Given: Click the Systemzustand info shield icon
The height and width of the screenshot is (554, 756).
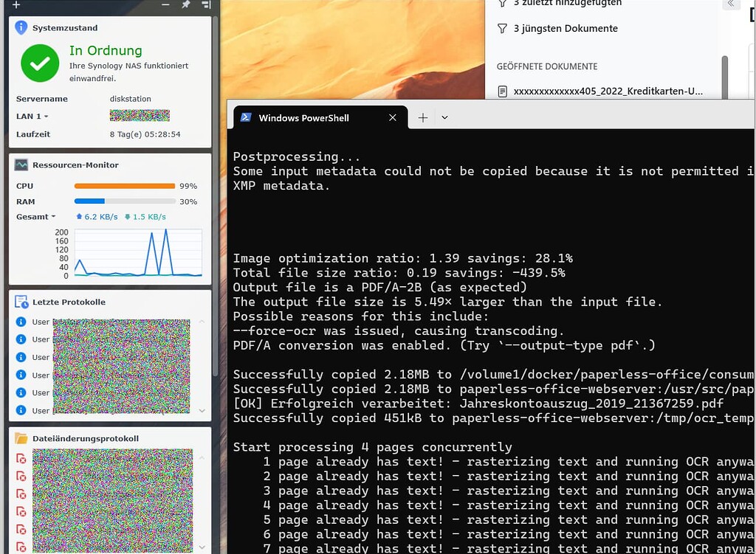Looking at the screenshot, I should (x=21, y=28).
